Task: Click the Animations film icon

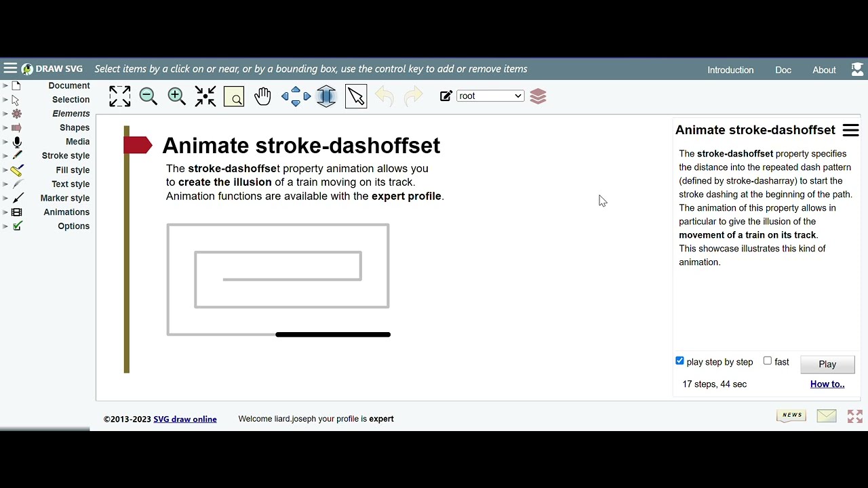Action: tap(17, 212)
